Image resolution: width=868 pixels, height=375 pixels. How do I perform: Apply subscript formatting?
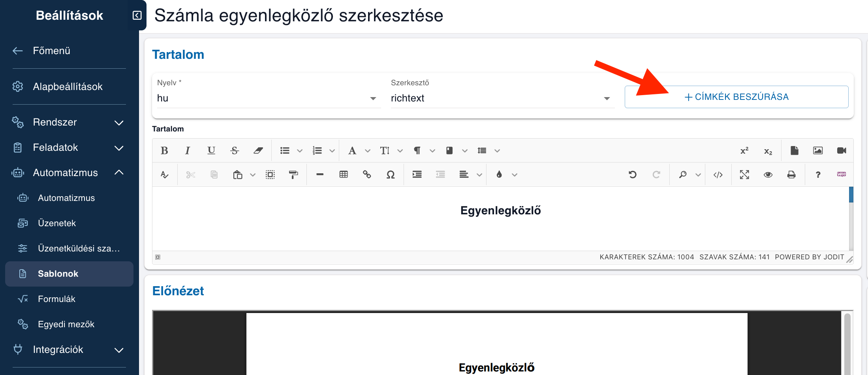tap(768, 150)
